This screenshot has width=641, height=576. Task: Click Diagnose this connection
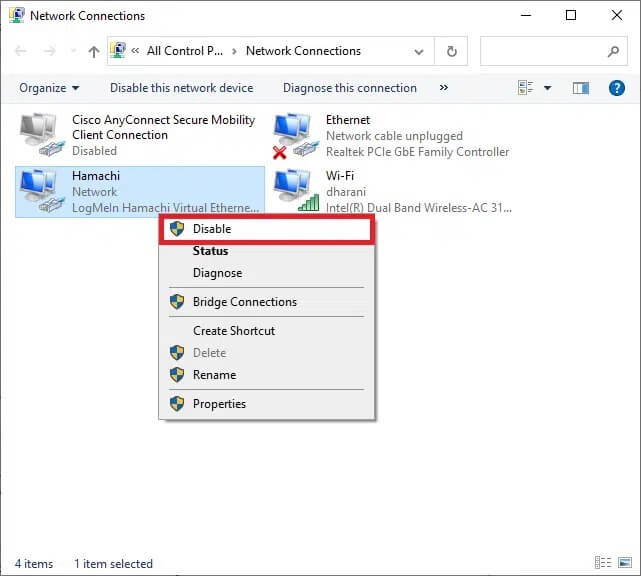tap(350, 88)
